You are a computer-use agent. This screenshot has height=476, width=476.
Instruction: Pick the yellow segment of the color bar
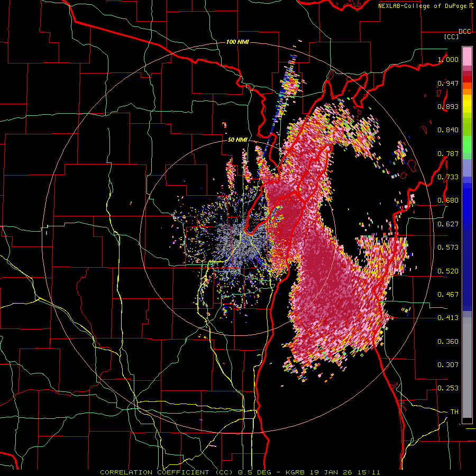(467, 104)
